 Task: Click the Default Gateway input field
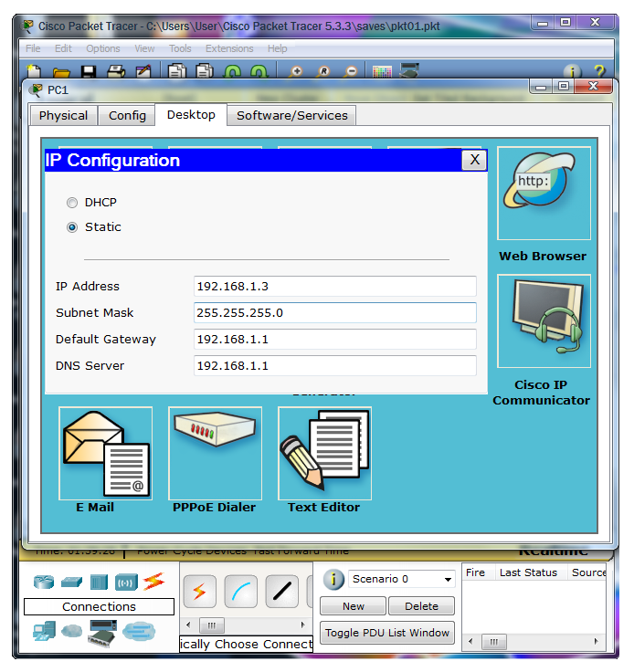(x=334, y=340)
